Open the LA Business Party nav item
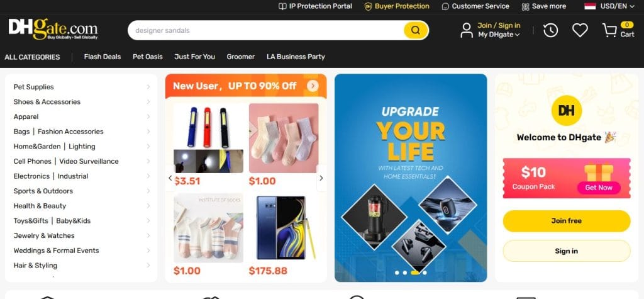Screen dimensions: 644x299 click(296, 57)
